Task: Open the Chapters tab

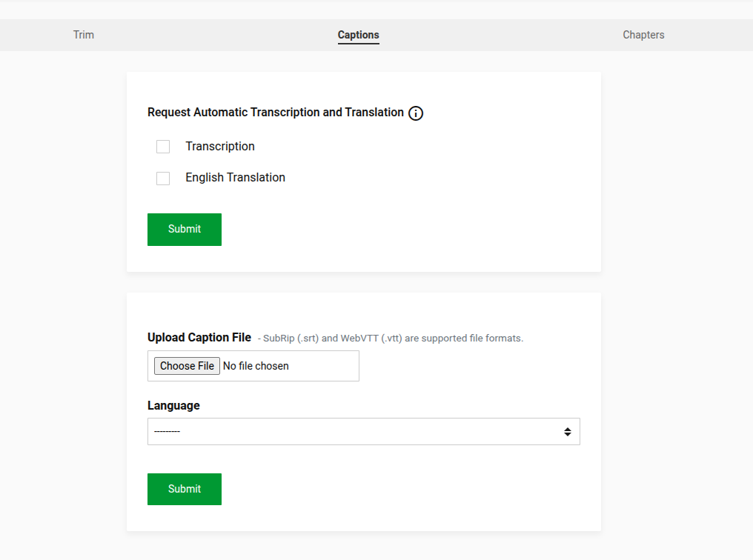Action: coord(643,35)
